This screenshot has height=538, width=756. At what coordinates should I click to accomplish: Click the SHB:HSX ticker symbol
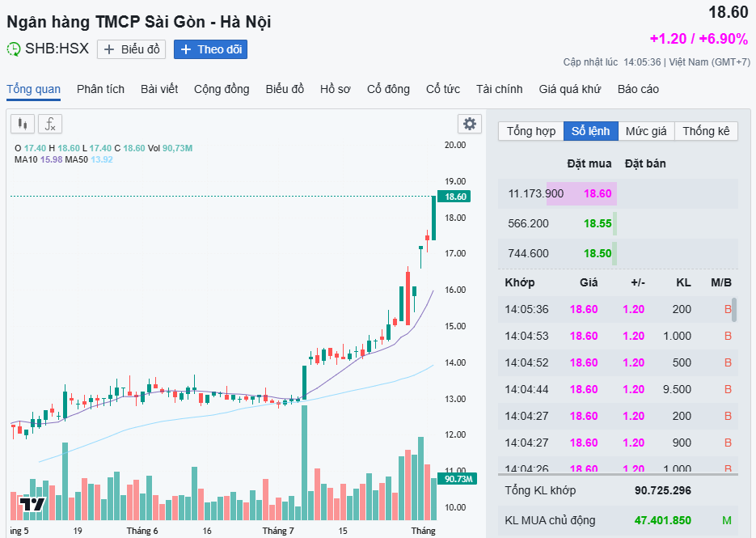57,49
